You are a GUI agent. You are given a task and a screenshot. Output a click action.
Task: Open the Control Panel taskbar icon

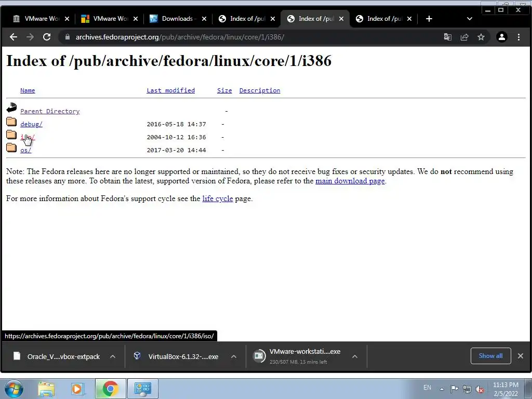[142, 389]
